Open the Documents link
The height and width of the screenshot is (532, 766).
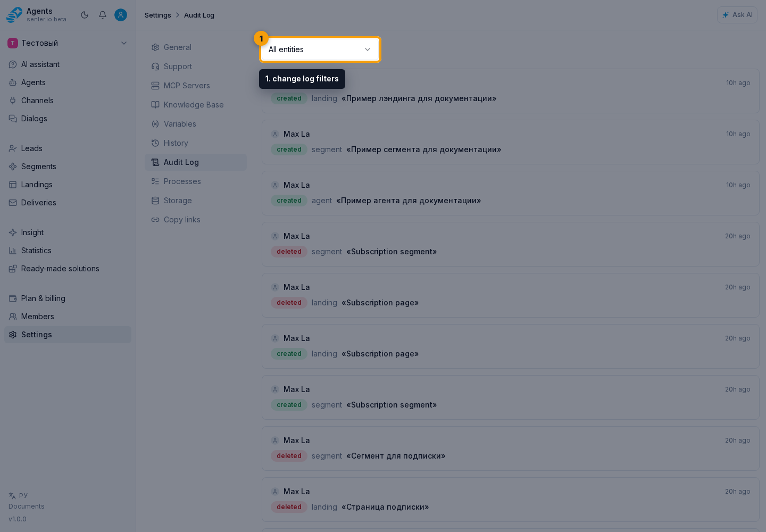click(x=27, y=506)
